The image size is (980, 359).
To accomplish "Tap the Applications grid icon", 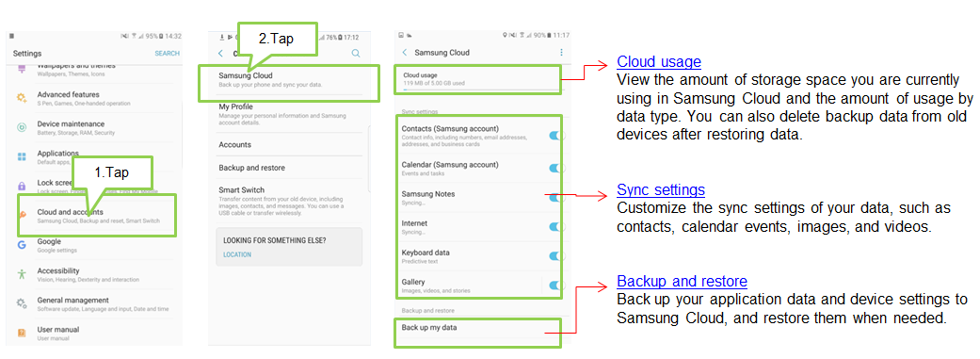I will coord(22,157).
